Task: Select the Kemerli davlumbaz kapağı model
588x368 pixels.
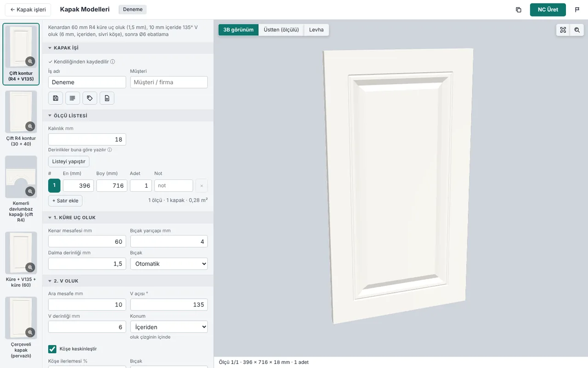Action: coord(21,190)
